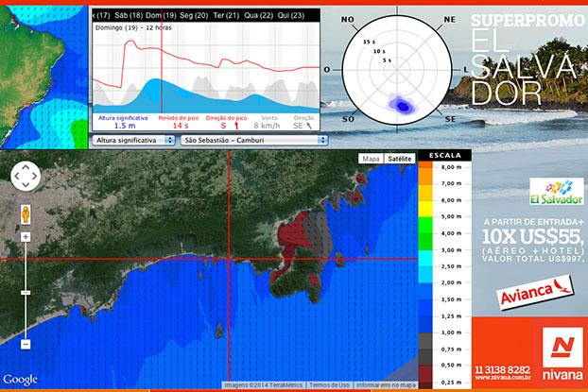Select Qua (22) in the forecast day bar
Viewport: 588px width, 392px height.
pyautogui.click(x=258, y=15)
